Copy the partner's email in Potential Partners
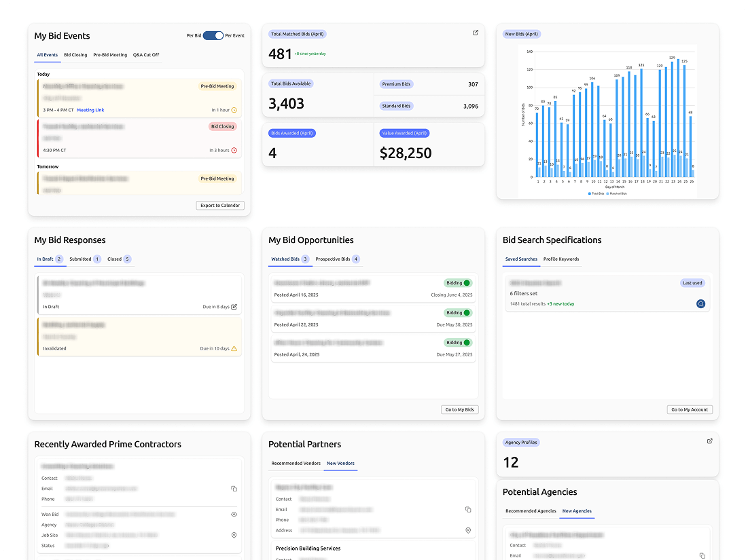748x560 pixels. pos(467,509)
